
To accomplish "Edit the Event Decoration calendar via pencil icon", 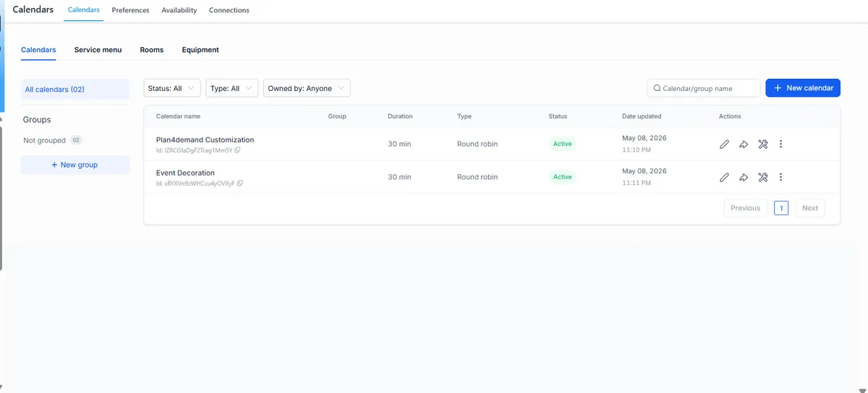I will (724, 177).
